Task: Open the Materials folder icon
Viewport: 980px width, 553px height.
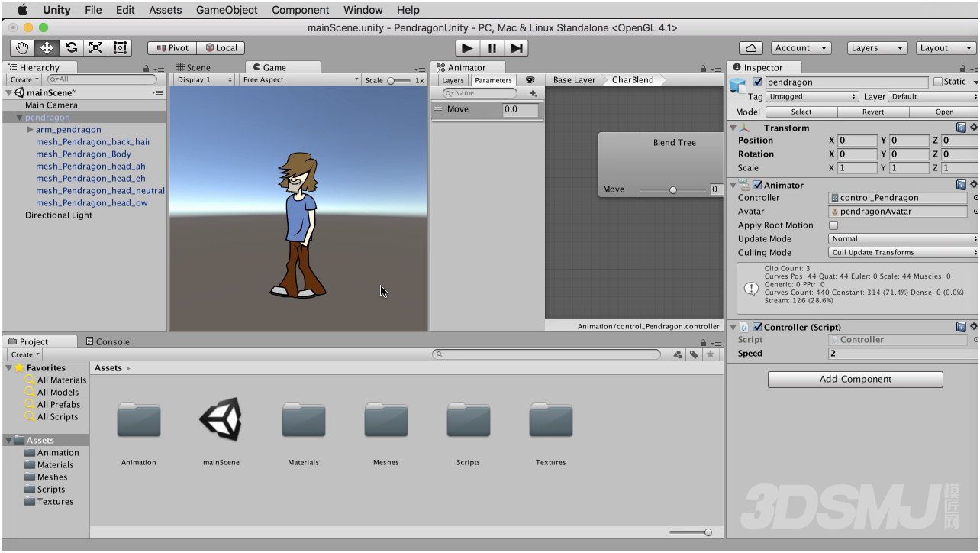Action: (304, 421)
